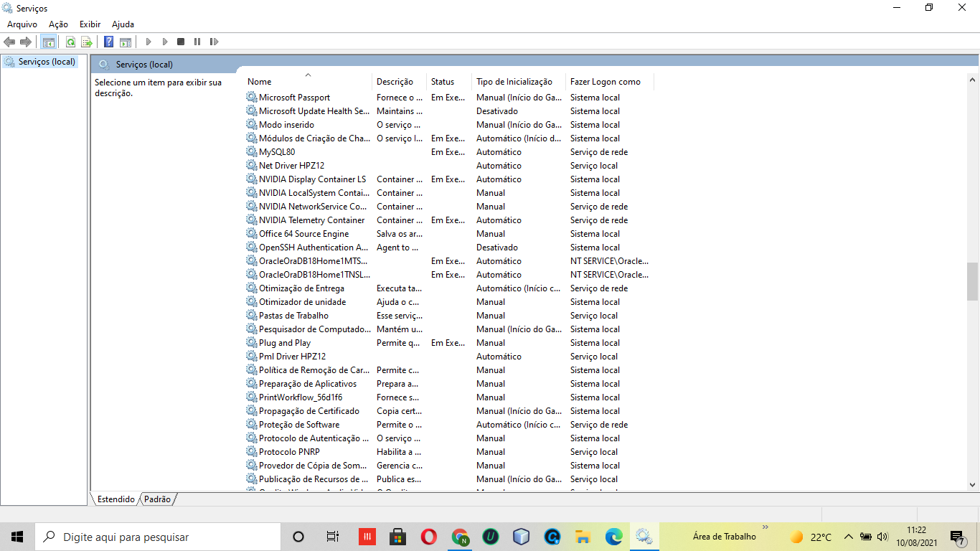This screenshot has width=980, height=551.
Task: Sort by the Status column header
Action: pos(449,82)
